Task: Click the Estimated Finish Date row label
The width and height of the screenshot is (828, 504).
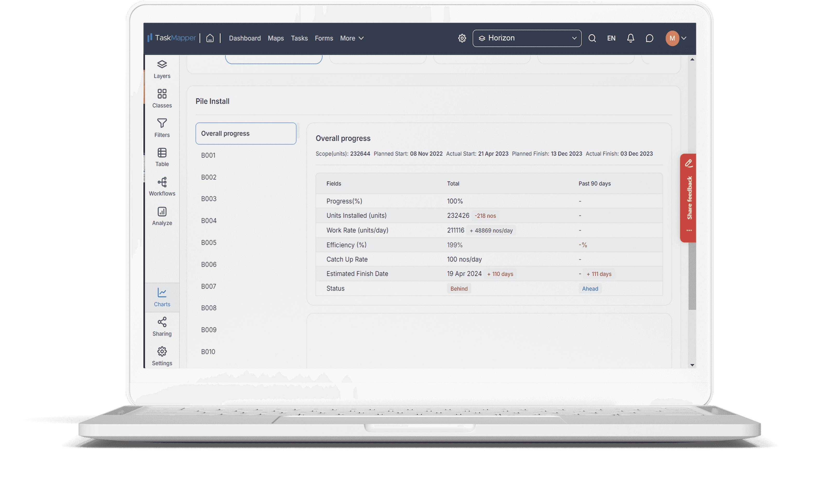Action: point(357,274)
